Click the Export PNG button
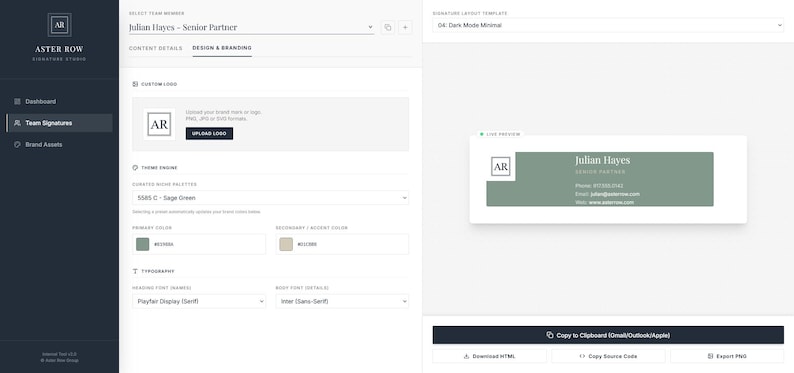Viewport: 794px width, 373px height. (x=727, y=356)
